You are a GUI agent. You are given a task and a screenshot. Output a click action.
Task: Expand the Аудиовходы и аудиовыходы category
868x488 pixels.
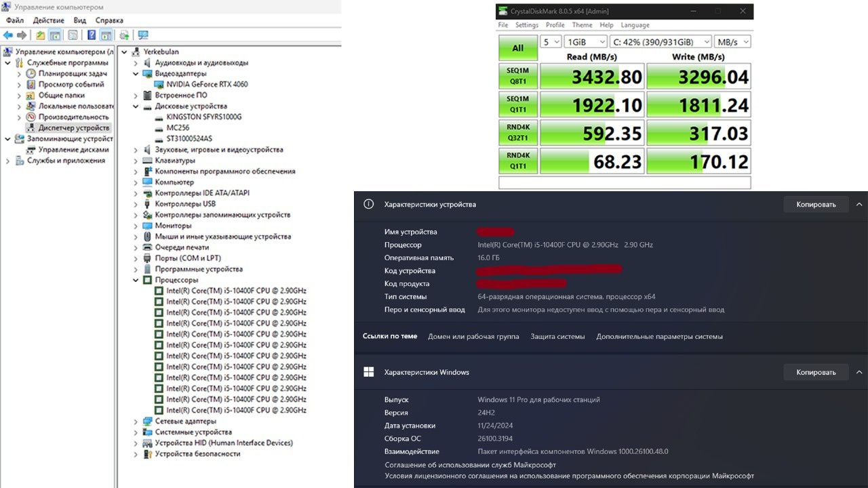(136, 62)
